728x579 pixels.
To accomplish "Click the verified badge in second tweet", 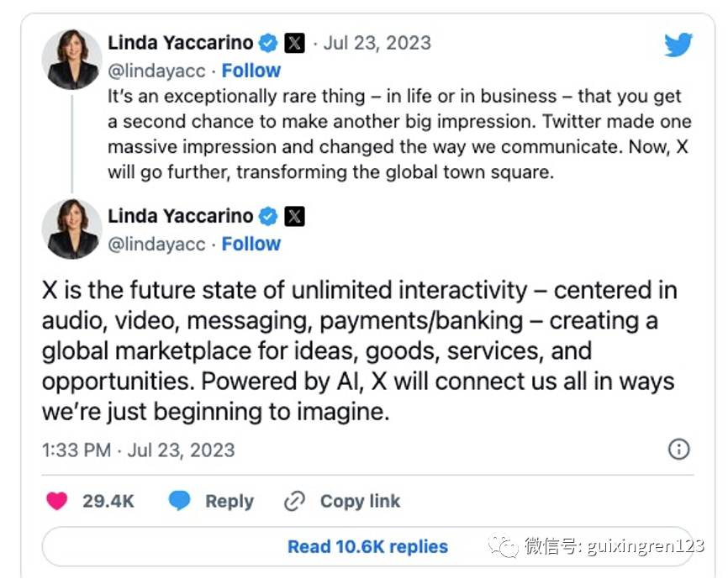I will click(268, 216).
